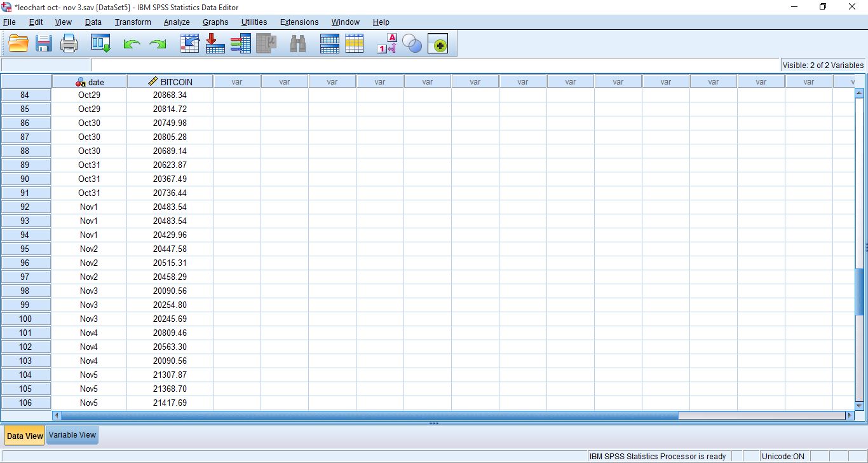This screenshot has height=463, width=868.
Task: Click the cell value 20367.49
Action: tap(170, 179)
